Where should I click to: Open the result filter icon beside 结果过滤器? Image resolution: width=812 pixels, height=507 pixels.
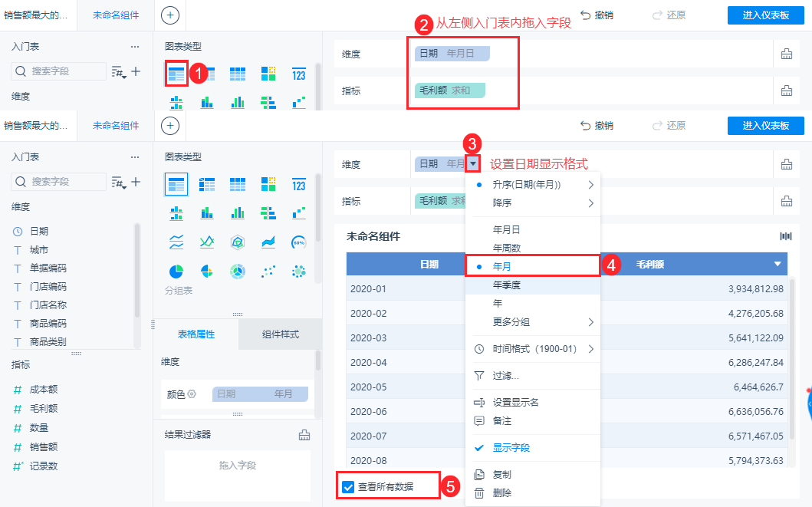click(304, 435)
